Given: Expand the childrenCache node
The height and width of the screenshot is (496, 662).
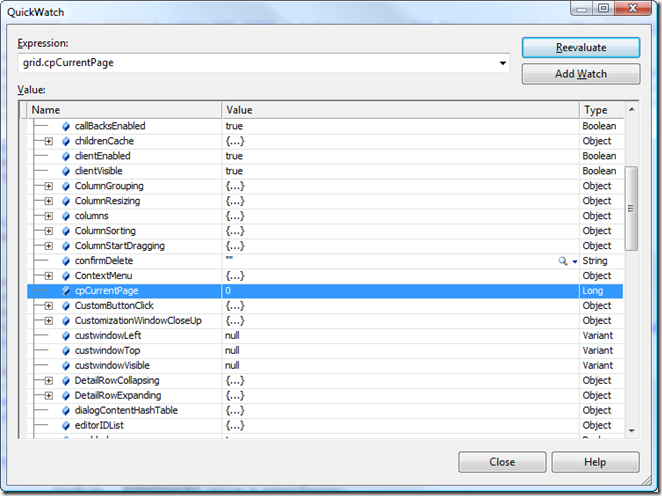Looking at the screenshot, I should click(49, 141).
